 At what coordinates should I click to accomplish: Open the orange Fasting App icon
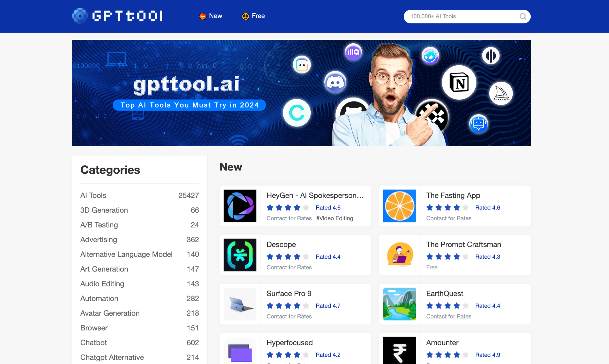tap(399, 206)
